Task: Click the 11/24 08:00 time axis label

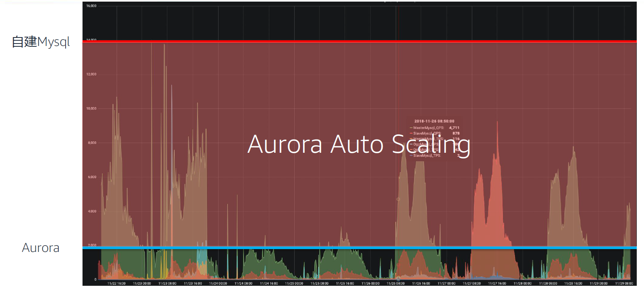Action: [244, 283]
